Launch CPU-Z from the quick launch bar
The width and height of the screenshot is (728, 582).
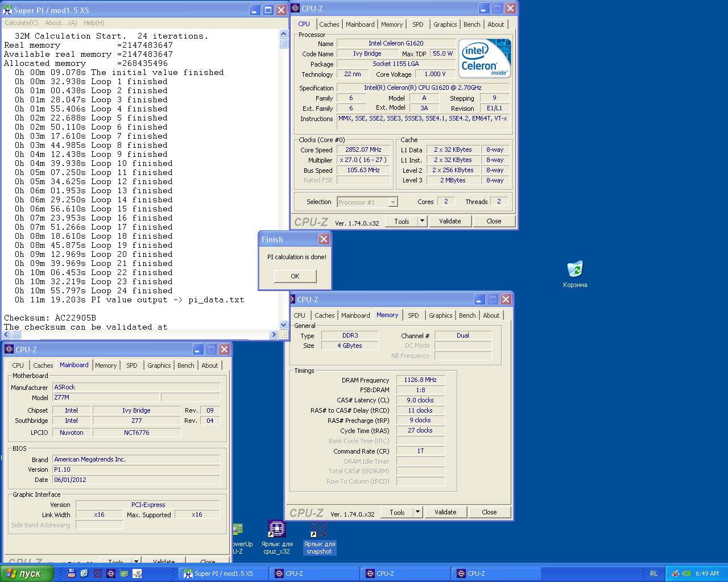(111, 573)
